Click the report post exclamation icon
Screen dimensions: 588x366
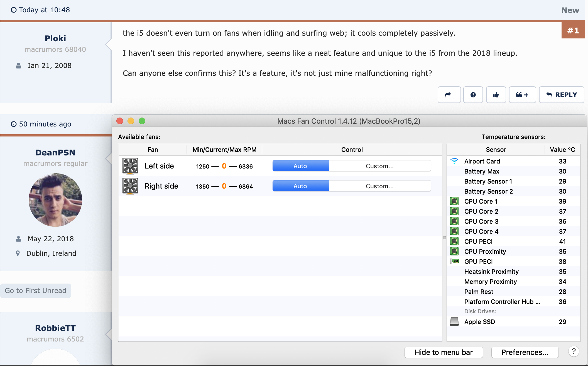pos(473,95)
